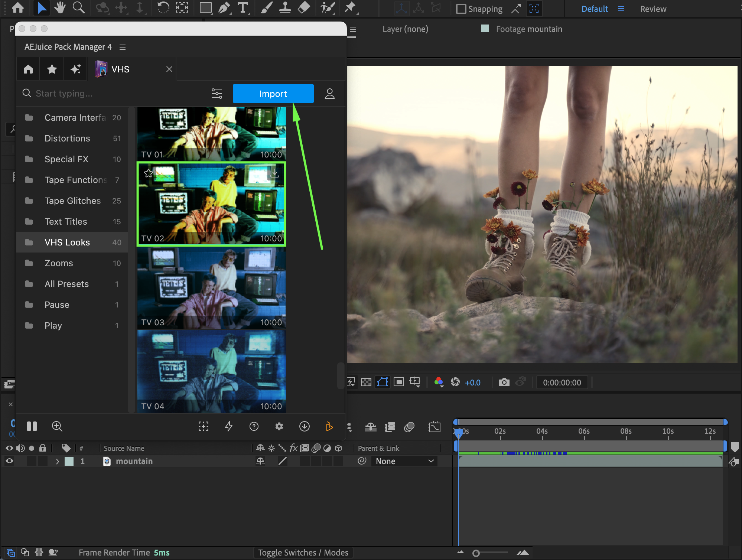Take a snapshot with camera icon
Screen dimensions: 742x560
tap(504, 382)
